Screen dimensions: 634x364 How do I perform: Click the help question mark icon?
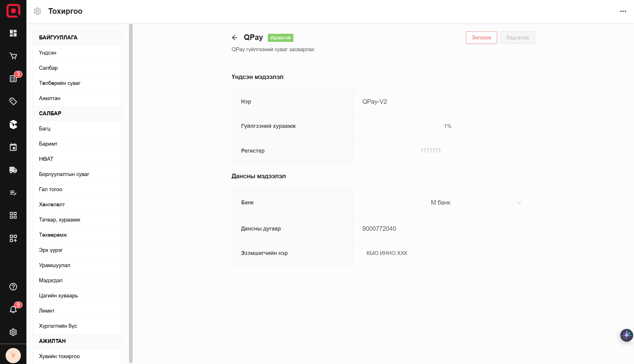(13, 287)
